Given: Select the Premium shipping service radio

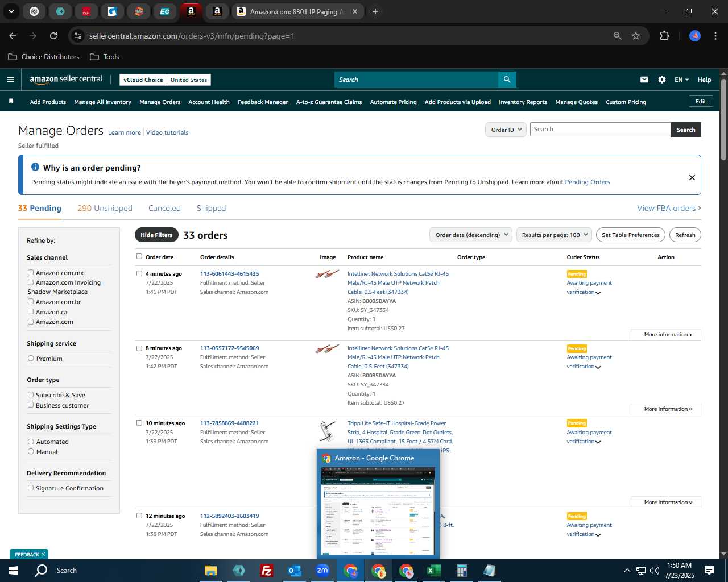Looking at the screenshot, I should [31, 358].
